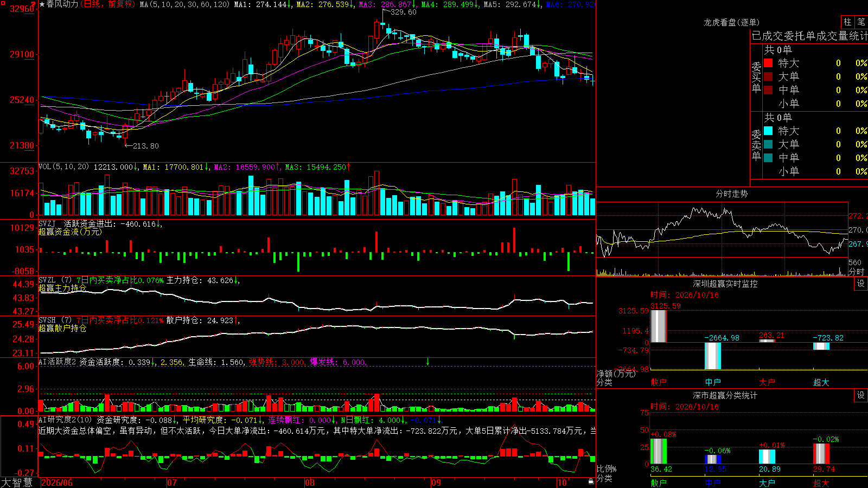This screenshot has width=868, height=488.
Task: Open the SVZJ indicator label
Action: pyautogui.click(x=47, y=223)
